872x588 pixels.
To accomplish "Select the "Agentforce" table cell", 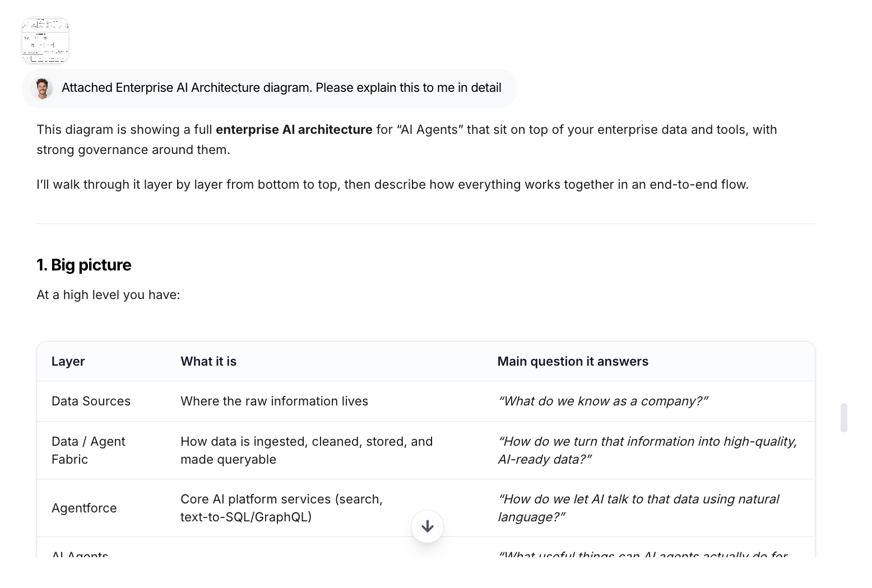I will click(x=84, y=508).
